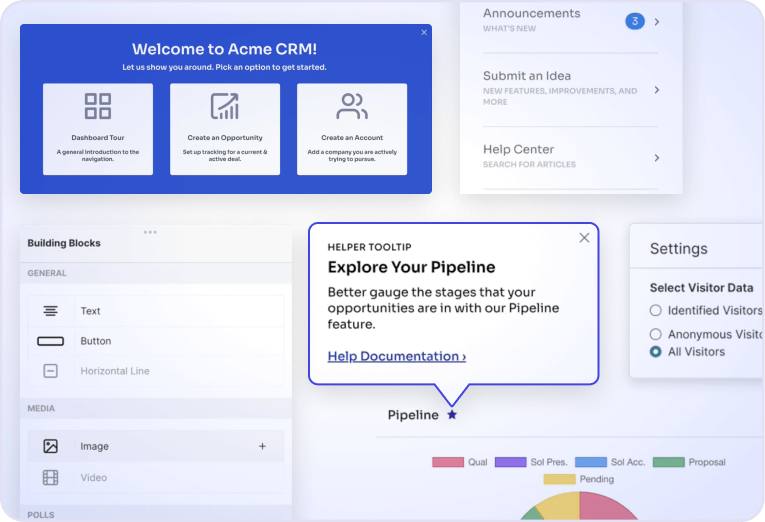
Task: Click the Welcome to Acme CRM heading
Action: click(x=224, y=49)
